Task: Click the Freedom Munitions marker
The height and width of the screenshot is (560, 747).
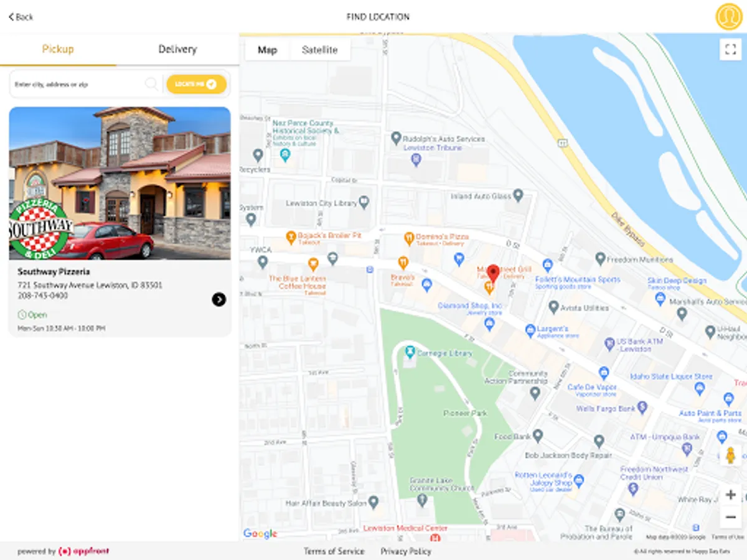Action: [600, 258]
